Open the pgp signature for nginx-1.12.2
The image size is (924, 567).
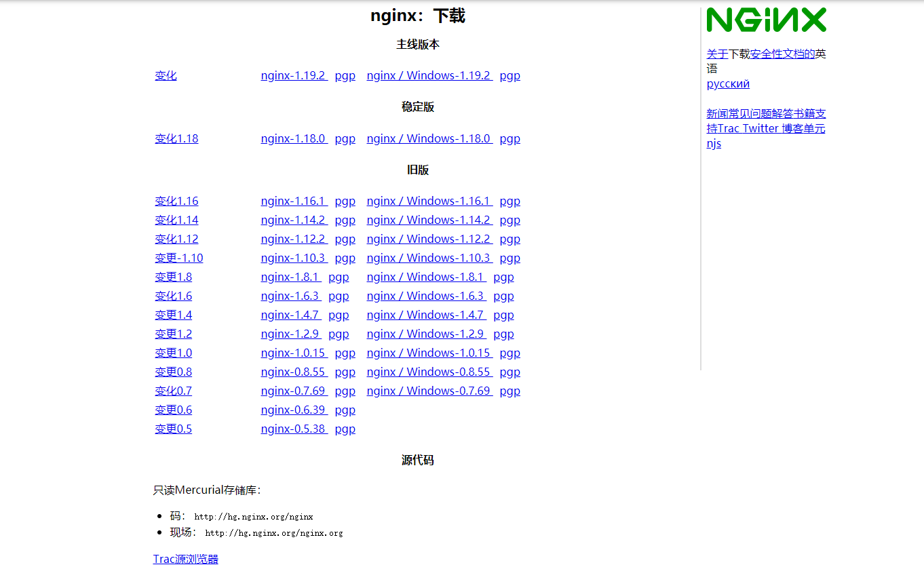(x=345, y=239)
